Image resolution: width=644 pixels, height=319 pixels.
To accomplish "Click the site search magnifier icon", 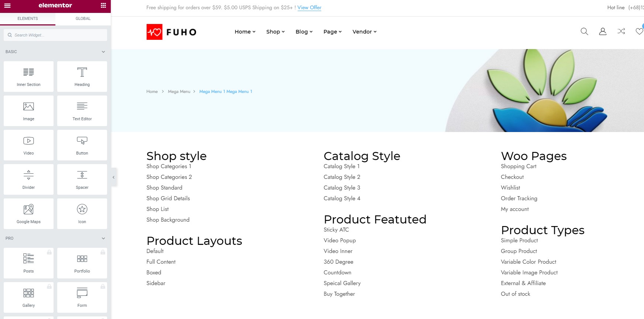I will coord(584,31).
